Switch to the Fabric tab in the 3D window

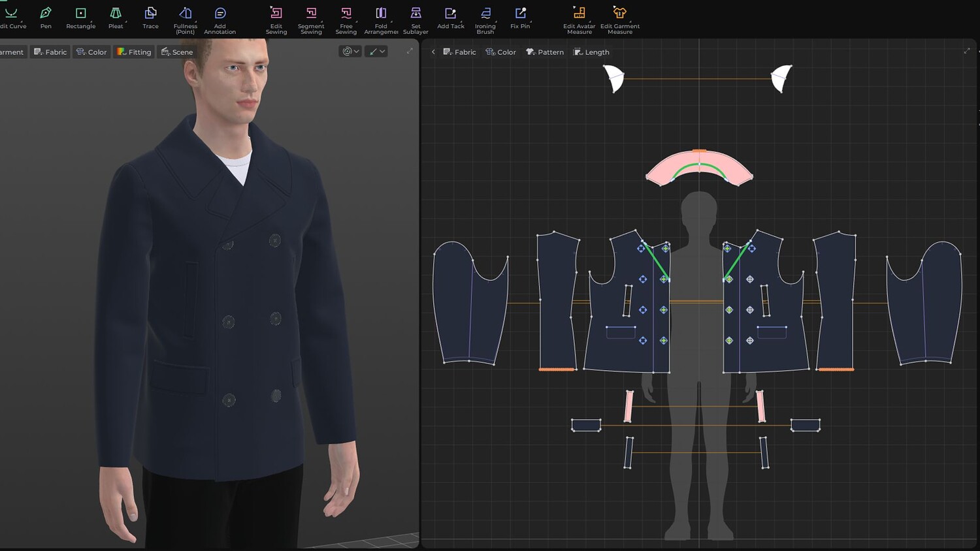click(50, 52)
